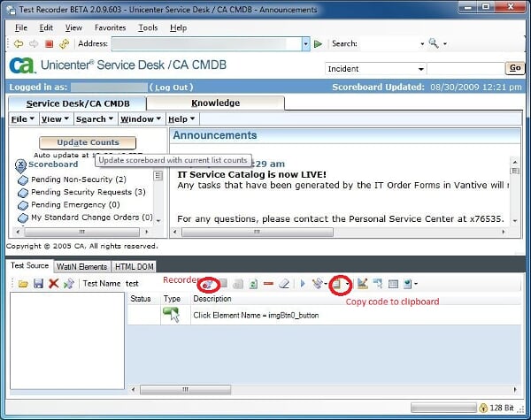The width and height of the screenshot is (531, 420).
Task: Click the Scoreboard collapse icon
Action: pyautogui.click(x=20, y=164)
